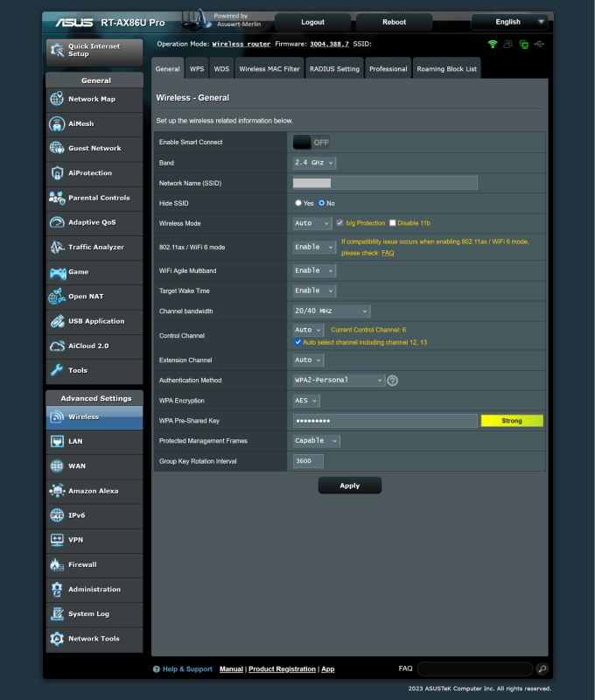Open the Open NAT icon

57,297
